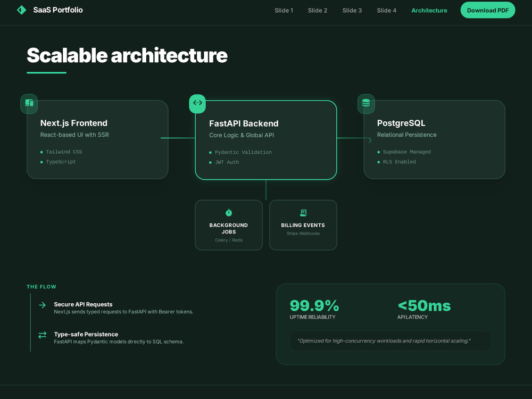Click the 99.9% uptime figure
Viewport: 532px width, 399px height.
(x=314, y=306)
